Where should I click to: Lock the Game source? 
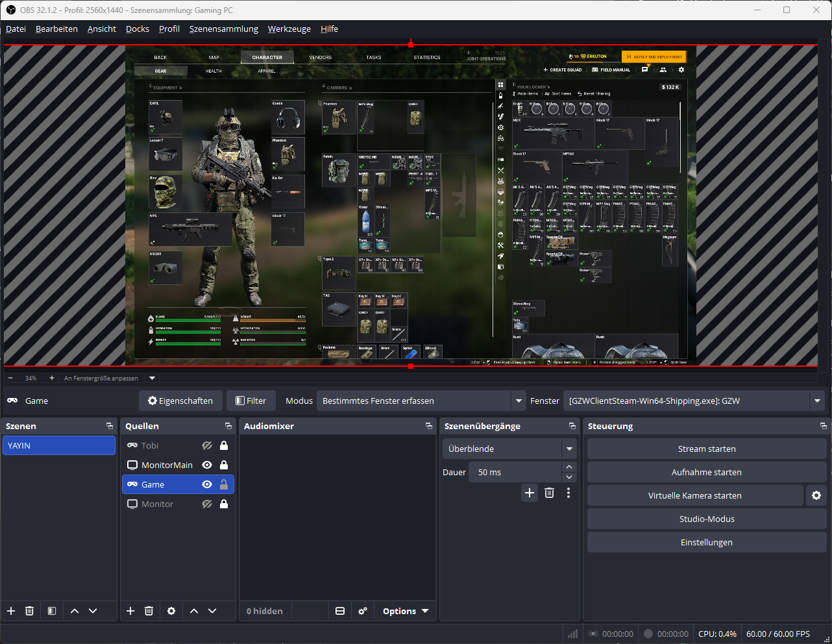[224, 484]
